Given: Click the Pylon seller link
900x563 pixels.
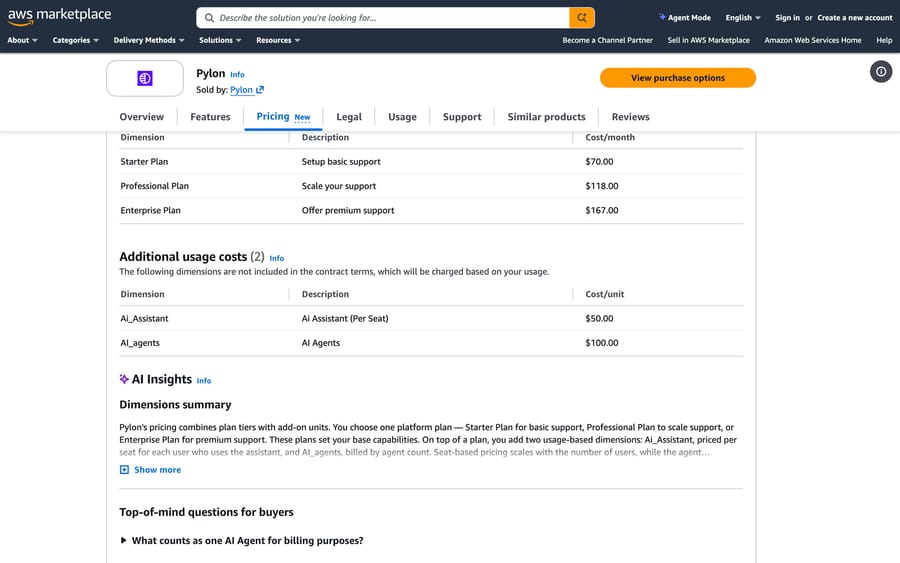Looking at the screenshot, I should [241, 90].
